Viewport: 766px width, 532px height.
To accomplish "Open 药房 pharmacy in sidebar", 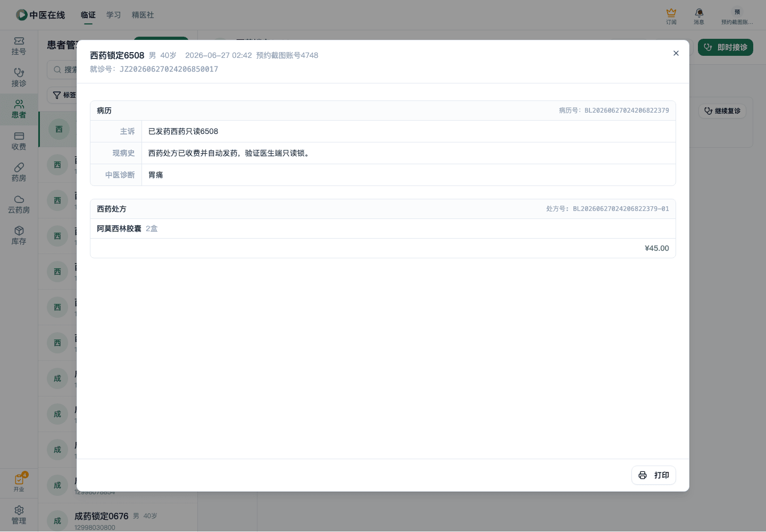I will (x=19, y=173).
